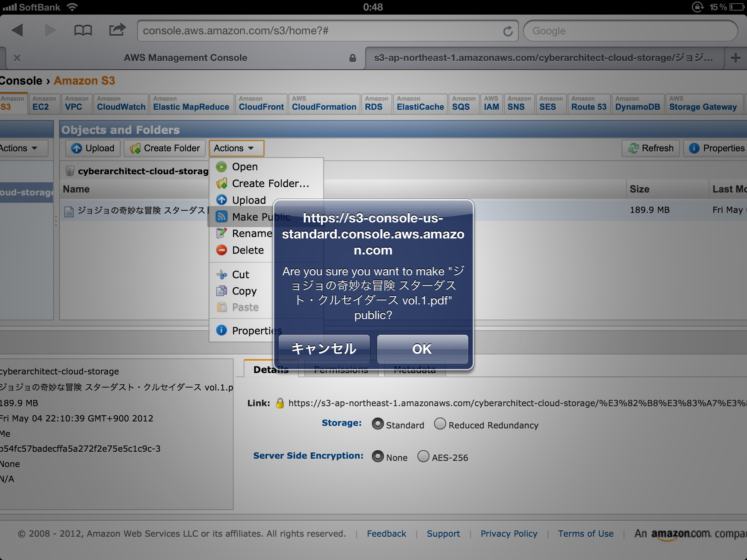Open the Amazon SNS service tab
The width and height of the screenshot is (747, 560).
tap(519, 104)
